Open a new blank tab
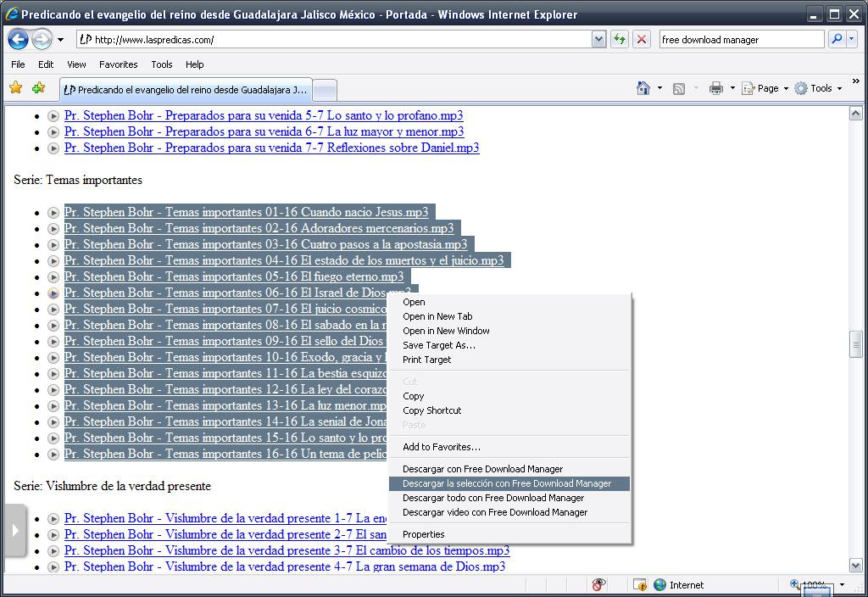This screenshot has width=868, height=597. 325,90
